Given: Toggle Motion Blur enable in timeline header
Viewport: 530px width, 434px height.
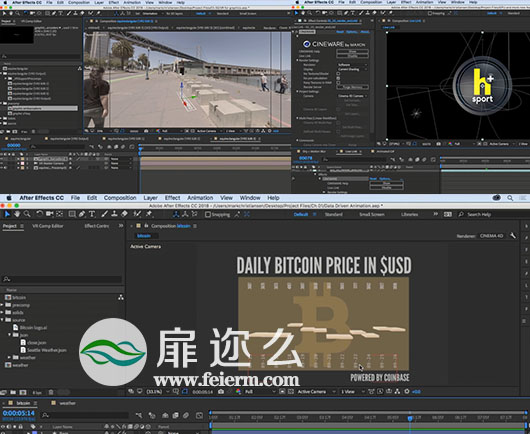Looking at the screenshot, I should [x=186, y=415].
